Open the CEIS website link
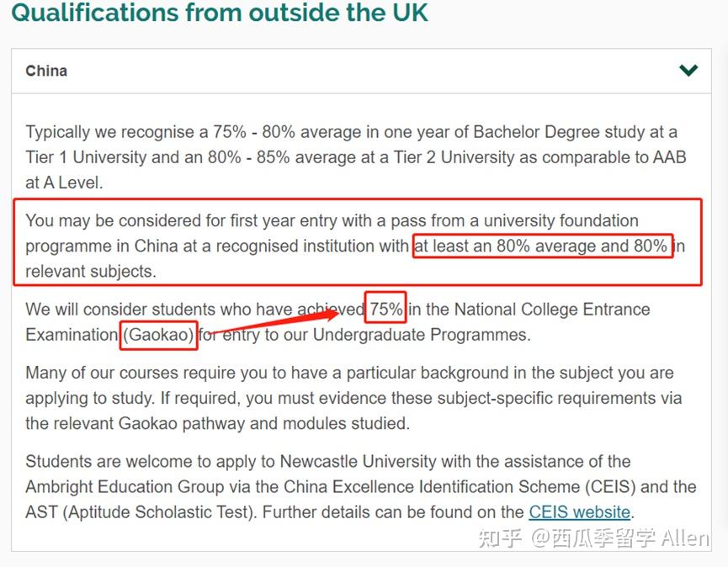The image size is (728, 567). [x=579, y=511]
